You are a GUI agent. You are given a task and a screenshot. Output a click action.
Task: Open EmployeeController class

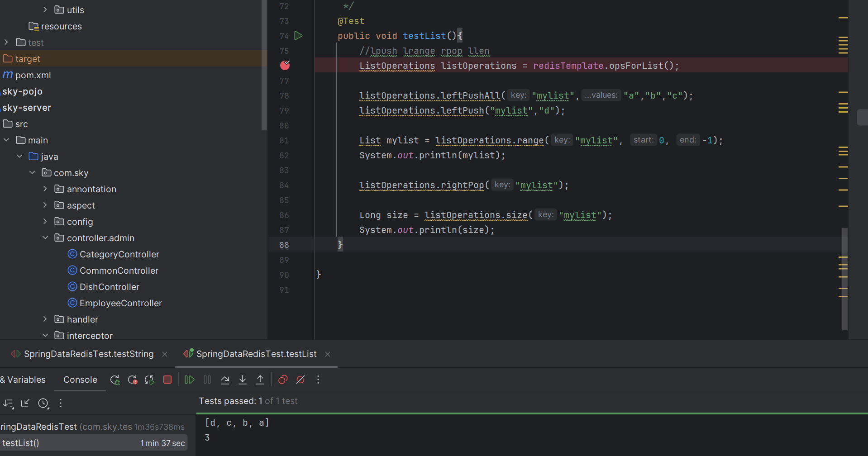(121, 303)
